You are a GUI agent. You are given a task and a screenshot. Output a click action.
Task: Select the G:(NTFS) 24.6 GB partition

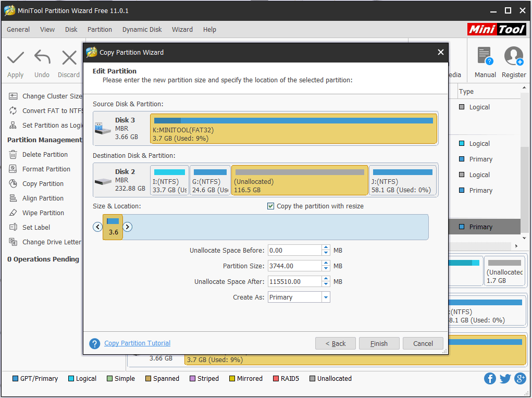[x=210, y=181]
